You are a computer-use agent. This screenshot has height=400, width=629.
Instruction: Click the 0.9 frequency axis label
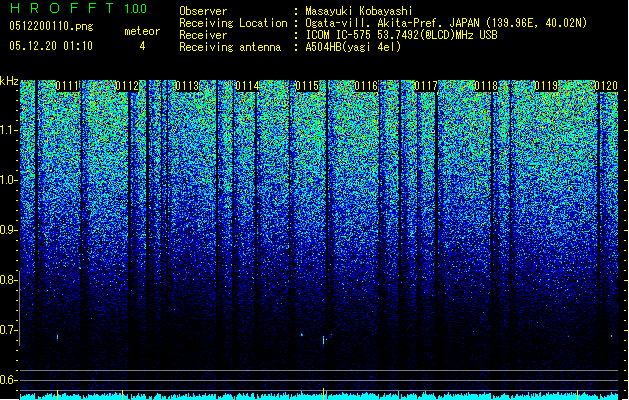[9, 230]
